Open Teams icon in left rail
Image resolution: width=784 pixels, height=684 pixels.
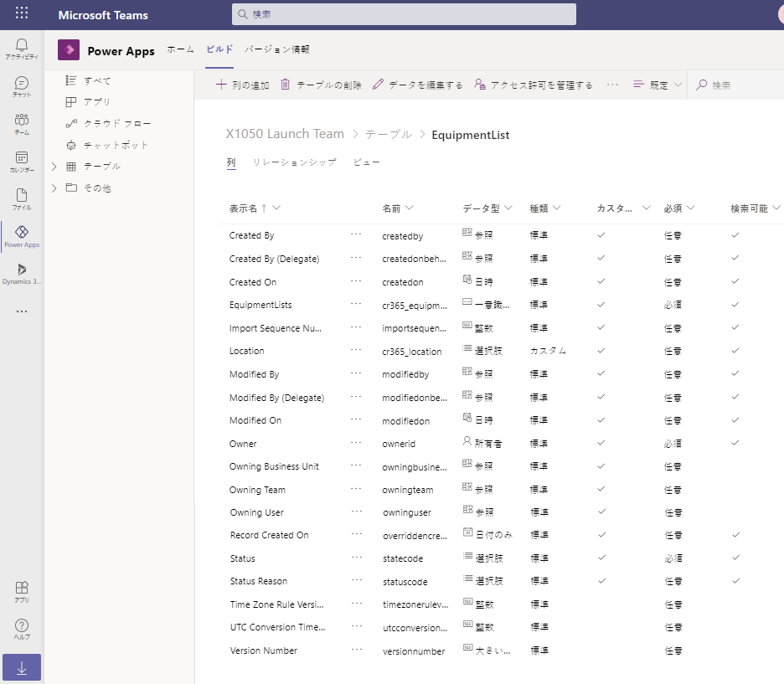point(22,124)
